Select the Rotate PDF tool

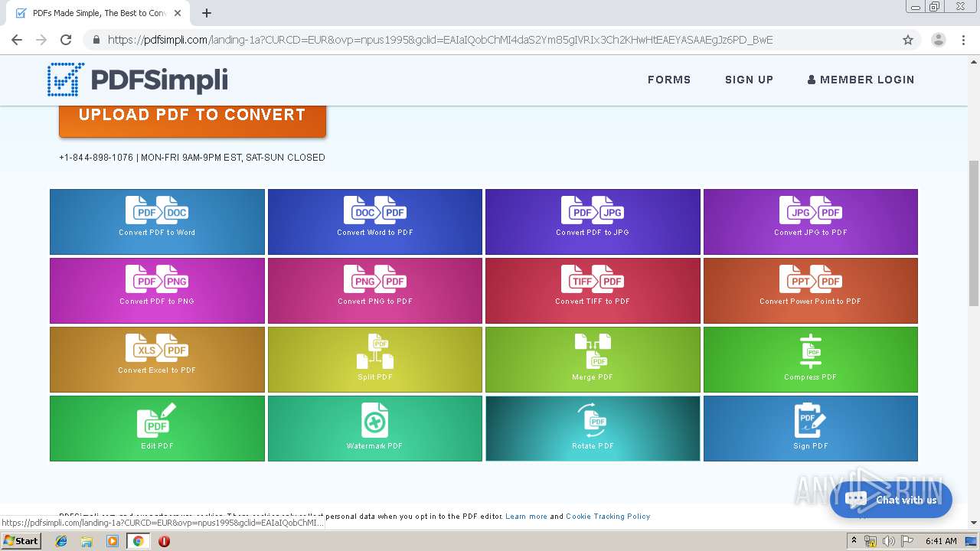point(593,429)
